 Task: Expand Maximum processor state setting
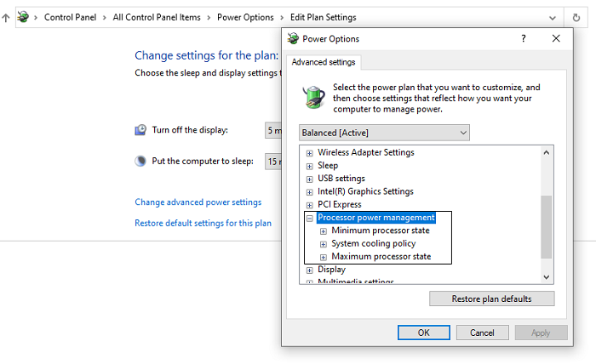click(324, 257)
